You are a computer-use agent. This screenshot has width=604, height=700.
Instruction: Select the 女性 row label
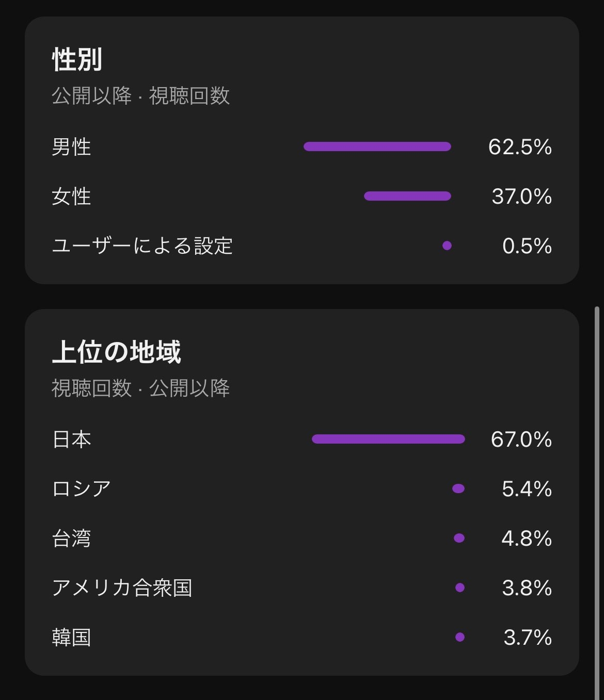click(x=71, y=197)
